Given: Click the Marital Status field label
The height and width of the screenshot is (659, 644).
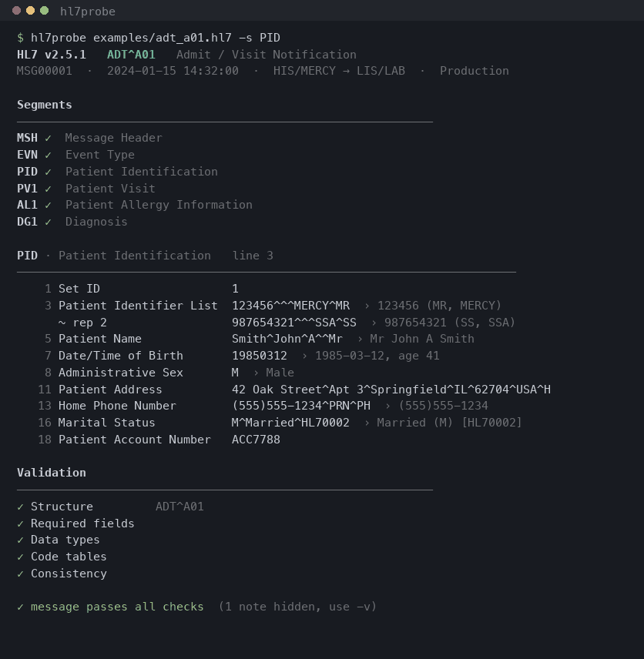Looking at the screenshot, I should pos(107,423).
